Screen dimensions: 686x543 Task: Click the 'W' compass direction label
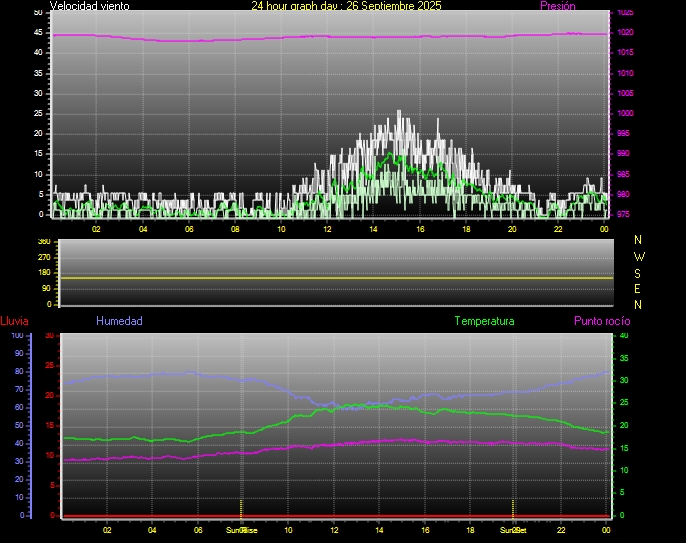(x=639, y=256)
